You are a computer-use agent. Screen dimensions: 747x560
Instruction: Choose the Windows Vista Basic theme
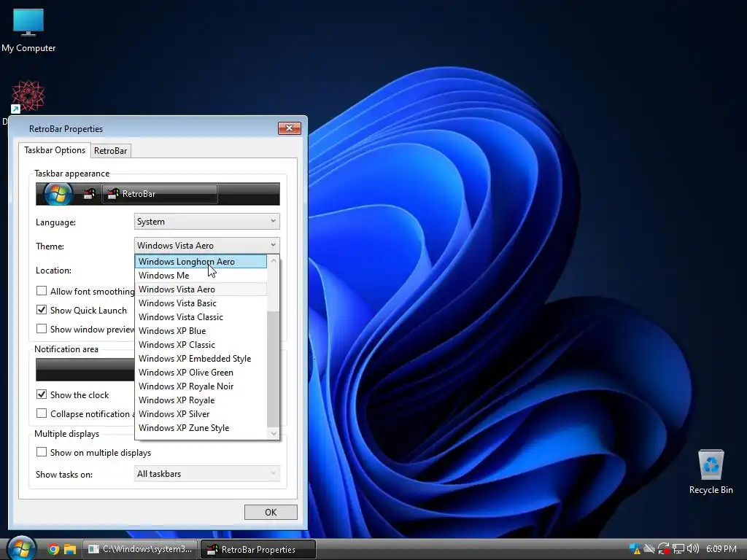click(x=201, y=303)
